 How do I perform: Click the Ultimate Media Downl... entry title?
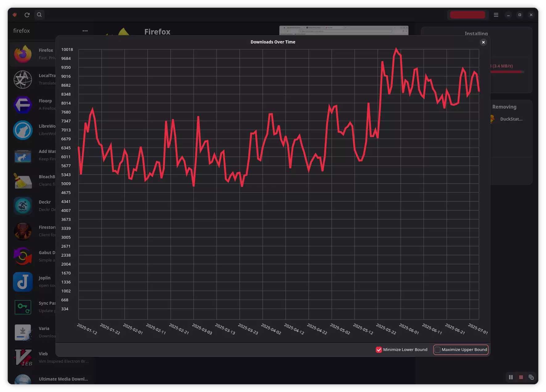pos(64,379)
